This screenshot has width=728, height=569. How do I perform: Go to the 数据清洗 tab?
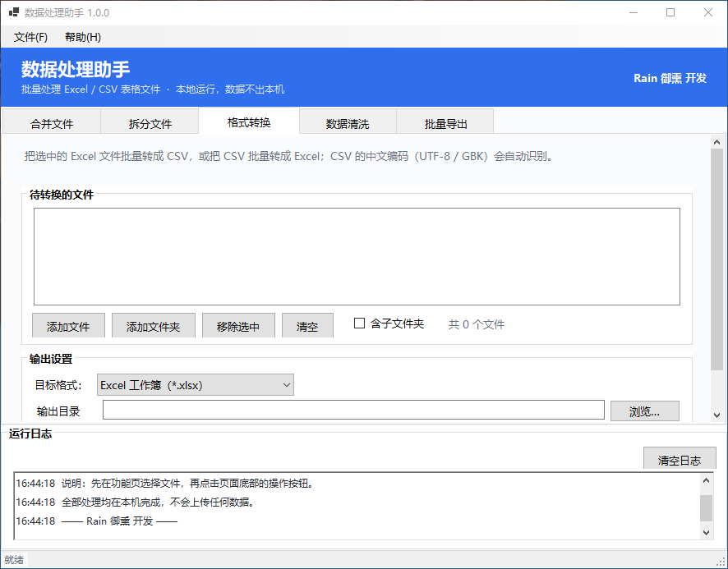[348, 123]
